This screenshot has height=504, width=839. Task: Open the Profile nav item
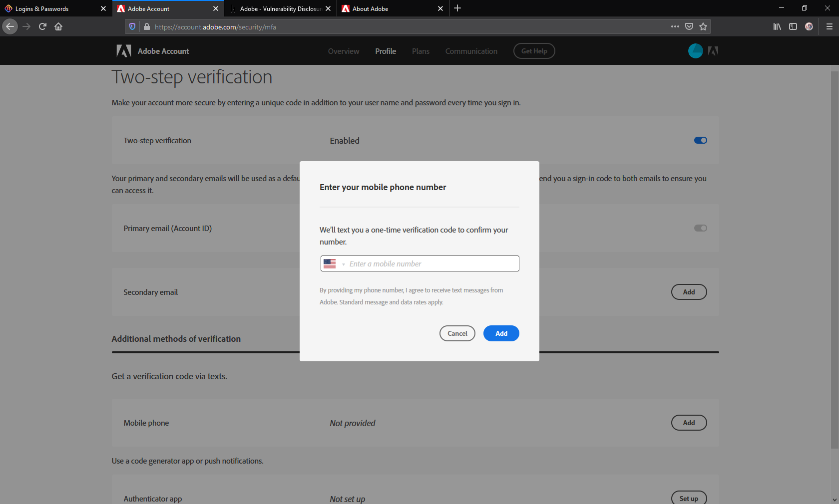tap(386, 51)
